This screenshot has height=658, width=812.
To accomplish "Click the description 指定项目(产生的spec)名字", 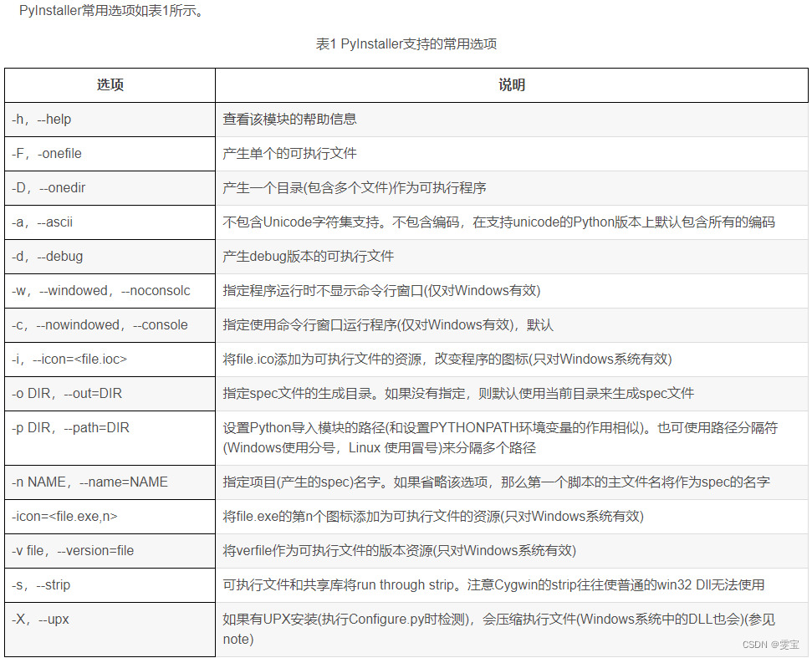I will point(512,482).
